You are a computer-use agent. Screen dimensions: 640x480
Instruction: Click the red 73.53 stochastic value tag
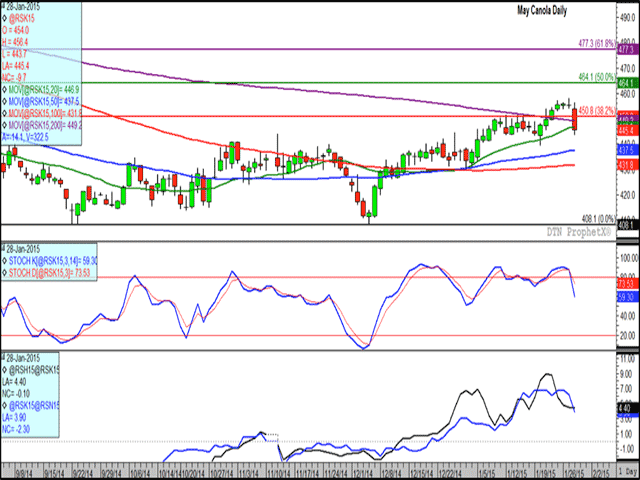[627, 283]
